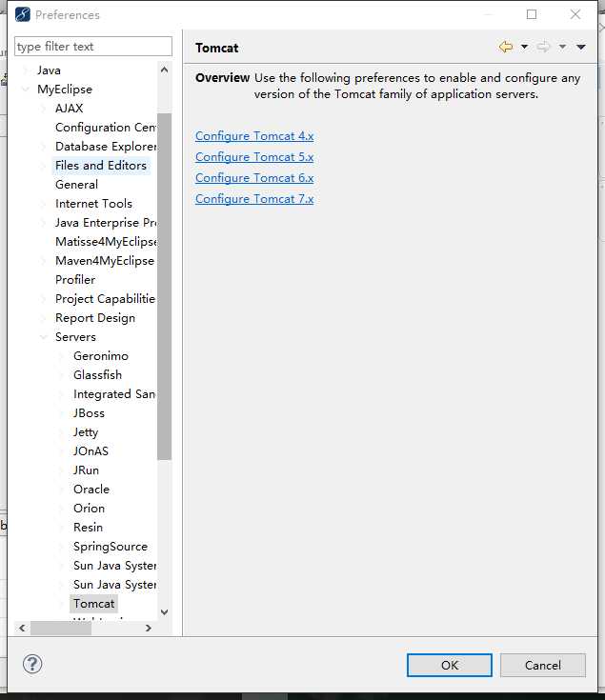Expand the Database Explorer node
Screen dimensions: 605x700
(43, 147)
